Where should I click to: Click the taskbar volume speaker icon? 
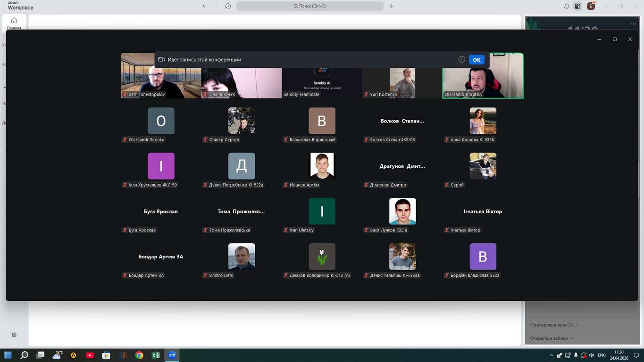[x=591, y=355]
